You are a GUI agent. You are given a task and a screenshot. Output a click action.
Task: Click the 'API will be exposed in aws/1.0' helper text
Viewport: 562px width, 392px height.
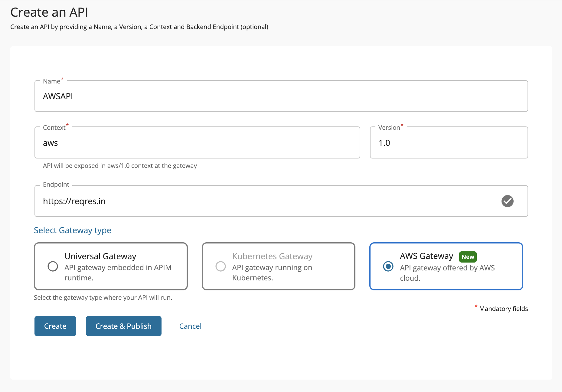click(x=120, y=166)
